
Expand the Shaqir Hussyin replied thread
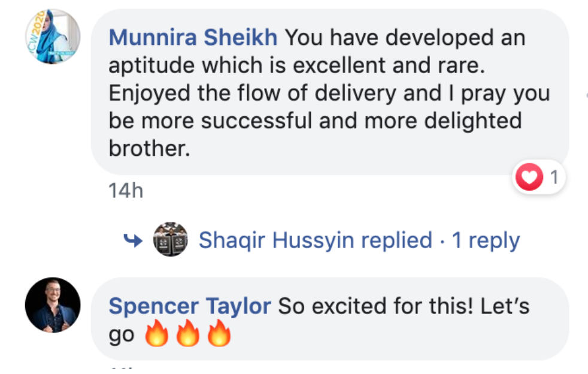pos(315,241)
